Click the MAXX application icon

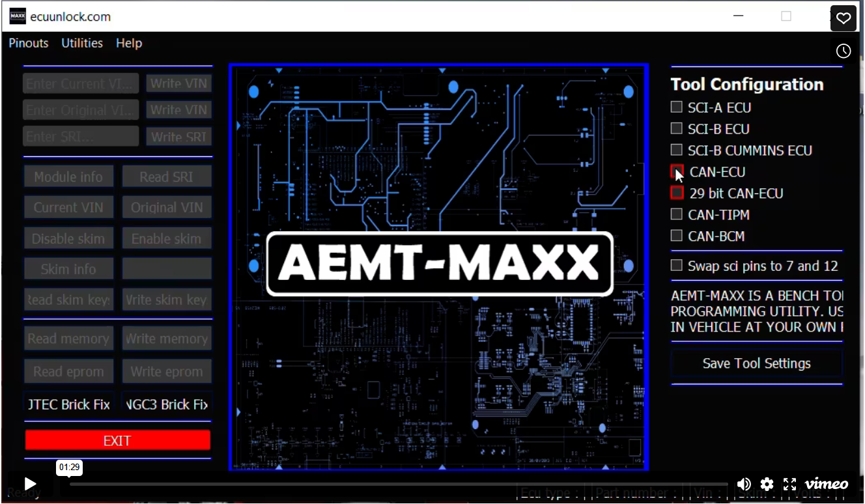point(18,15)
